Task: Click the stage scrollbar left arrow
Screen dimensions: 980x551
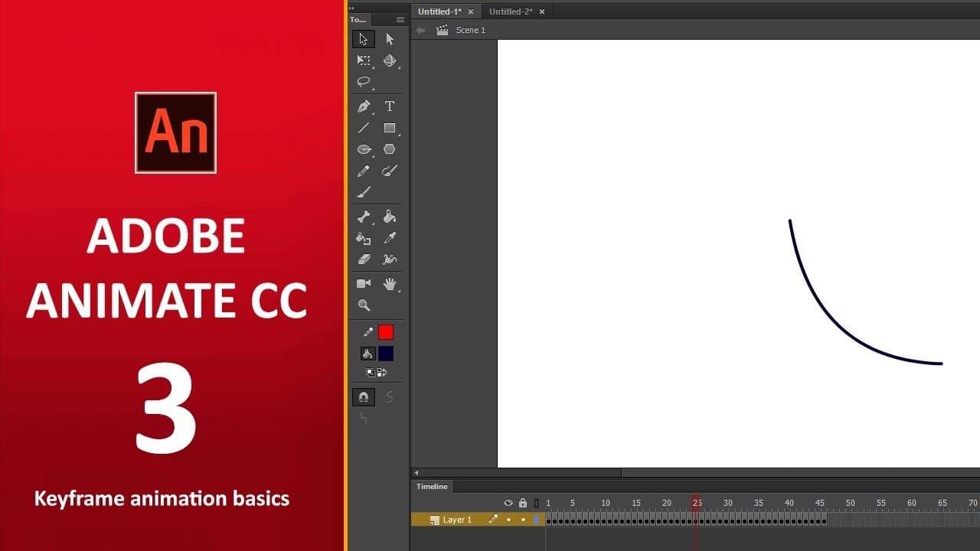Action: [x=416, y=473]
